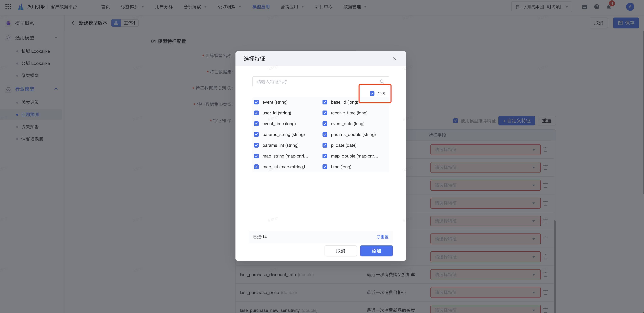Uncheck map_int feature checkbox
The image size is (644, 313).
(256, 167)
